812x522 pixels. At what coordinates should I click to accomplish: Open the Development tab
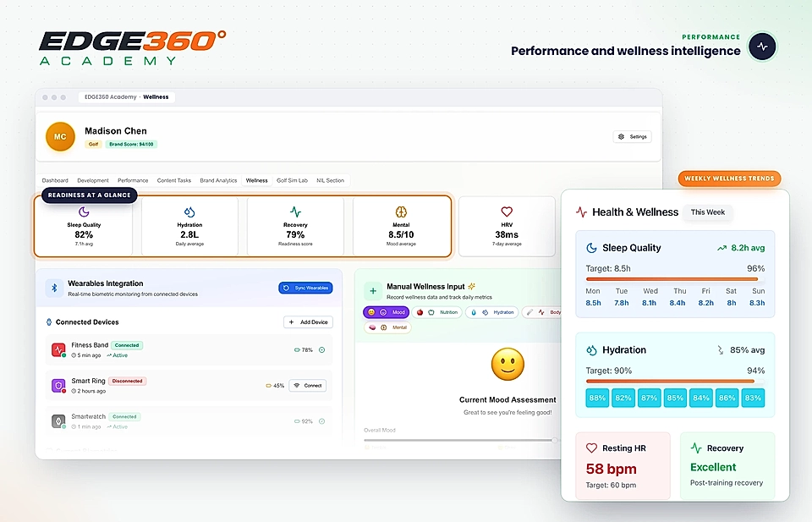tap(93, 181)
